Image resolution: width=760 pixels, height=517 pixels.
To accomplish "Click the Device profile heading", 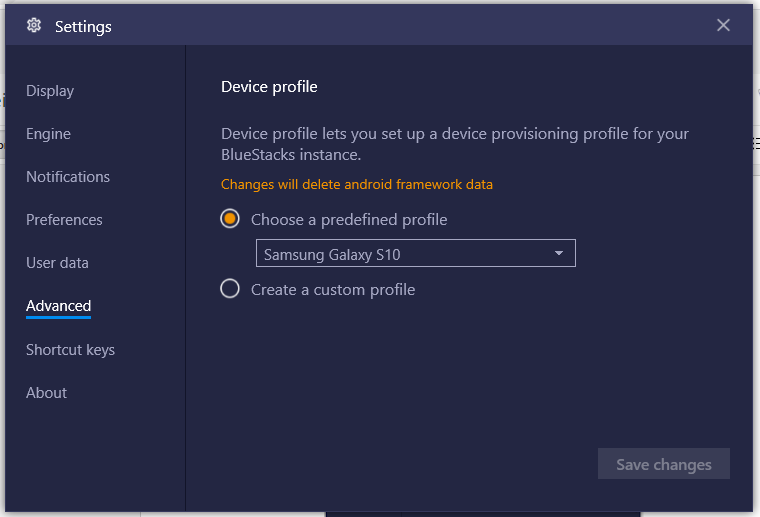I will point(269,87).
